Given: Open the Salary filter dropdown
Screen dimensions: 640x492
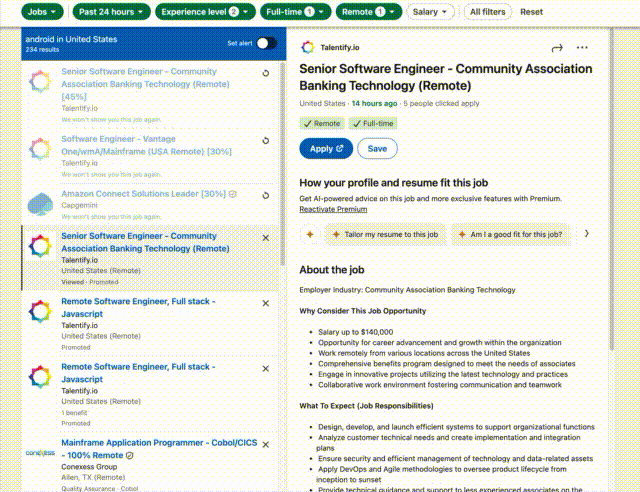Looking at the screenshot, I should [430, 12].
